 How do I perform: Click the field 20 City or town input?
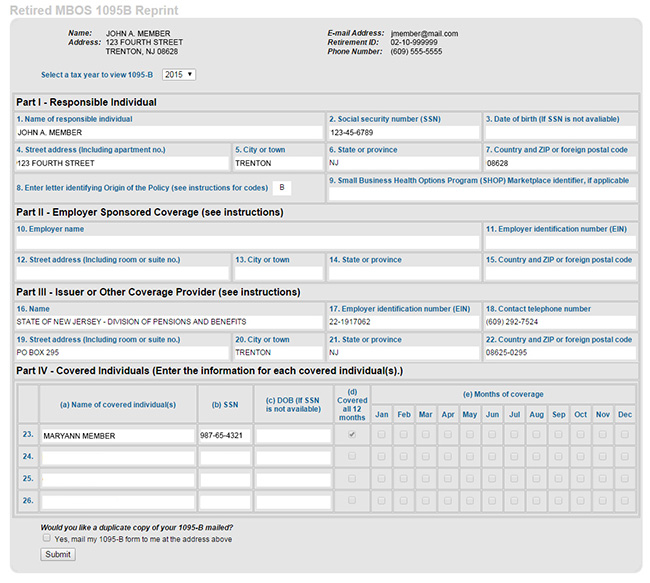279,353
